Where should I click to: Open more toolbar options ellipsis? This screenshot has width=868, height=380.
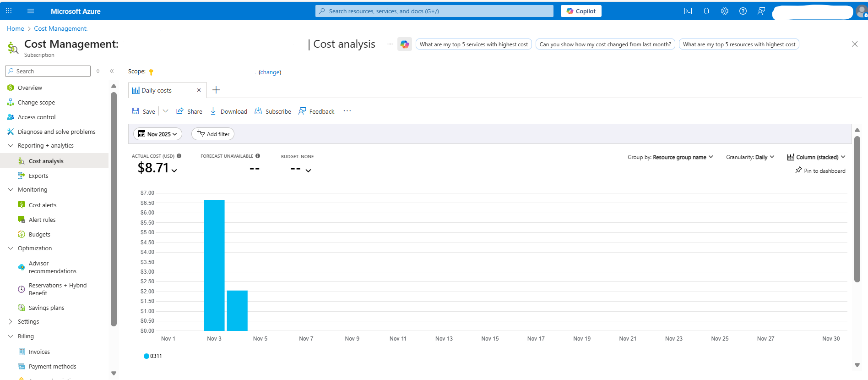click(347, 111)
